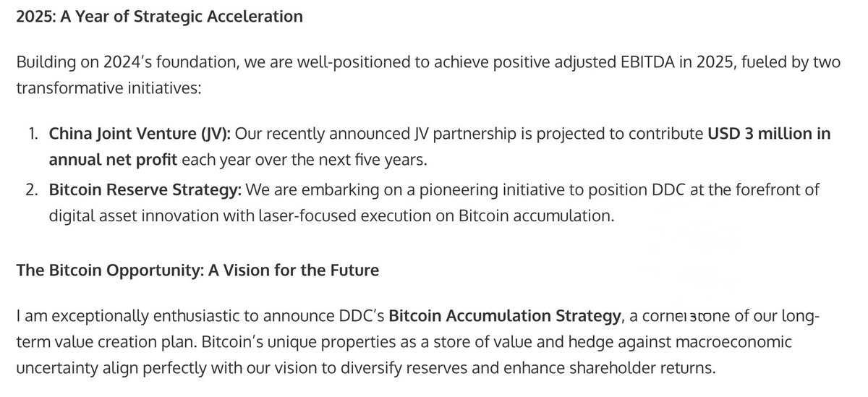Click the list number "2." marker
Image resolution: width=868 pixels, height=397 pixels.
tap(37, 189)
